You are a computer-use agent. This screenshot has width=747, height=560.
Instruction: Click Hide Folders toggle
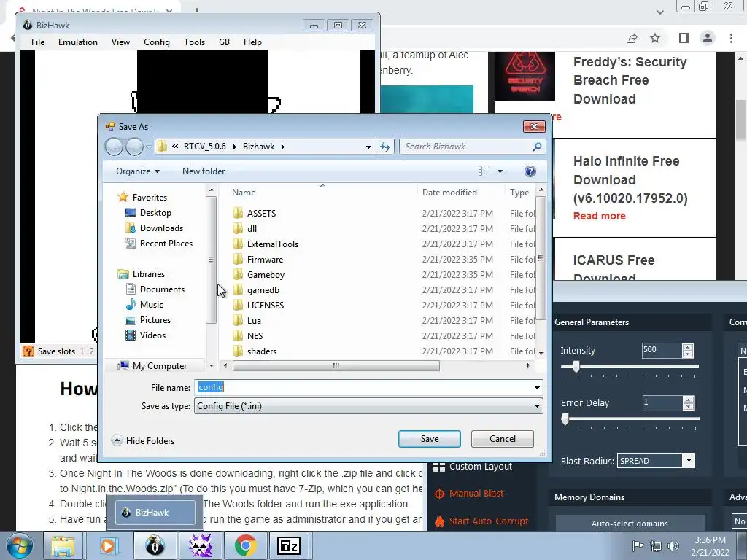[x=143, y=440]
